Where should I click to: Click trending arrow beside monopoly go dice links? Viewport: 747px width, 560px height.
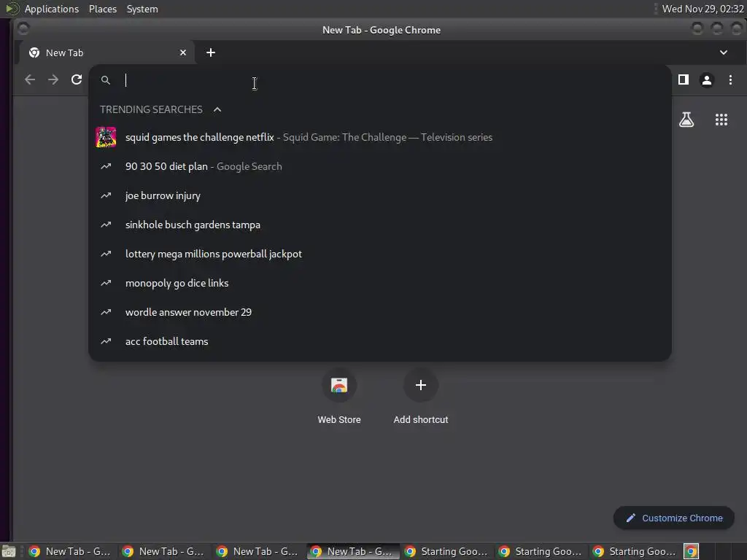(x=106, y=283)
